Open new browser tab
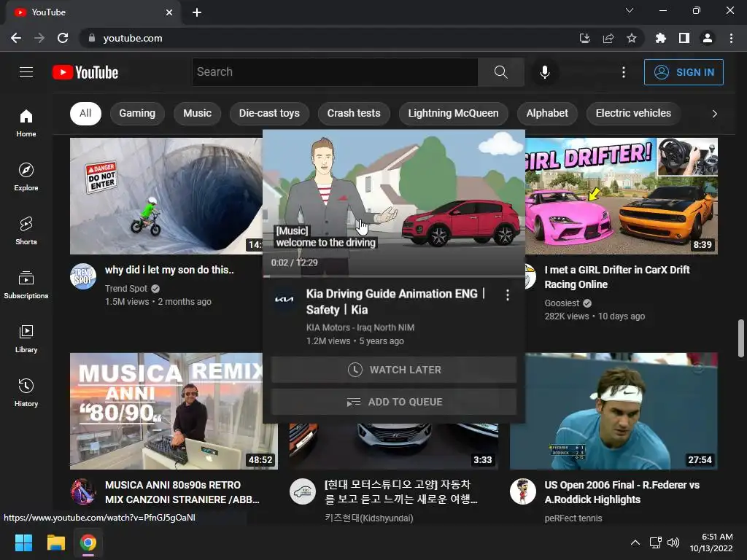 (197, 12)
